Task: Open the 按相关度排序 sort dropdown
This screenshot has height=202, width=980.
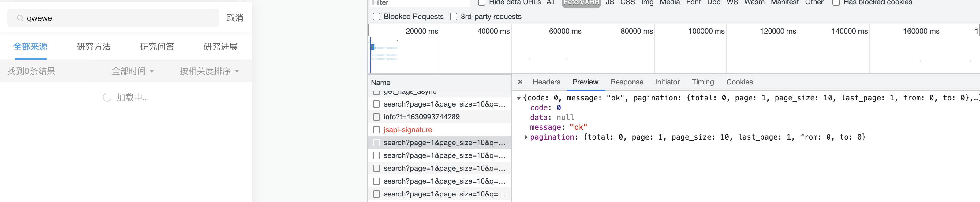Action: pos(209,71)
